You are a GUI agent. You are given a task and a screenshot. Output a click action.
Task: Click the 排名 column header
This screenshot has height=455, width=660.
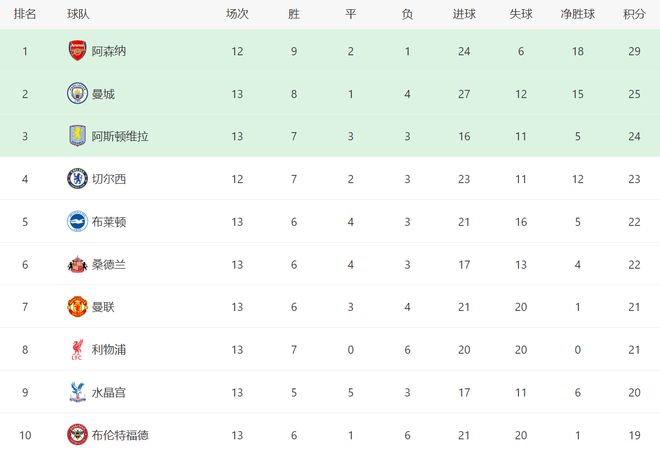(26, 14)
